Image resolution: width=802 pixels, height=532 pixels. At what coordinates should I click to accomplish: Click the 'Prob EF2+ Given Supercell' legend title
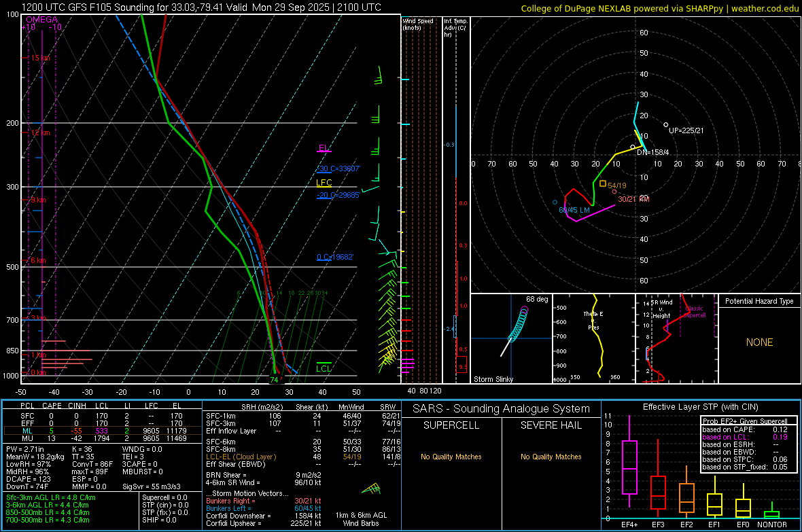click(x=745, y=421)
